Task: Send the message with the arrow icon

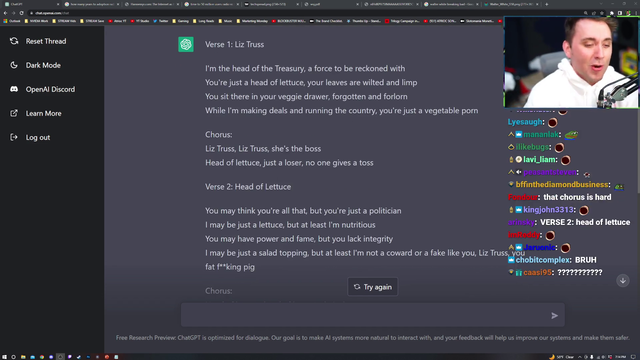Action: point(554,315)
